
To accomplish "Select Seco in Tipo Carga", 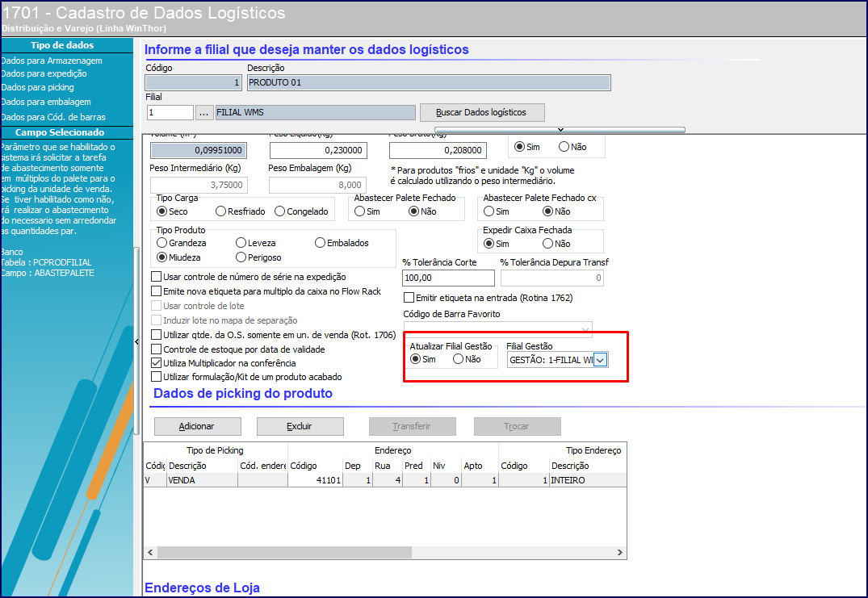I will click(x=172, y=211).
